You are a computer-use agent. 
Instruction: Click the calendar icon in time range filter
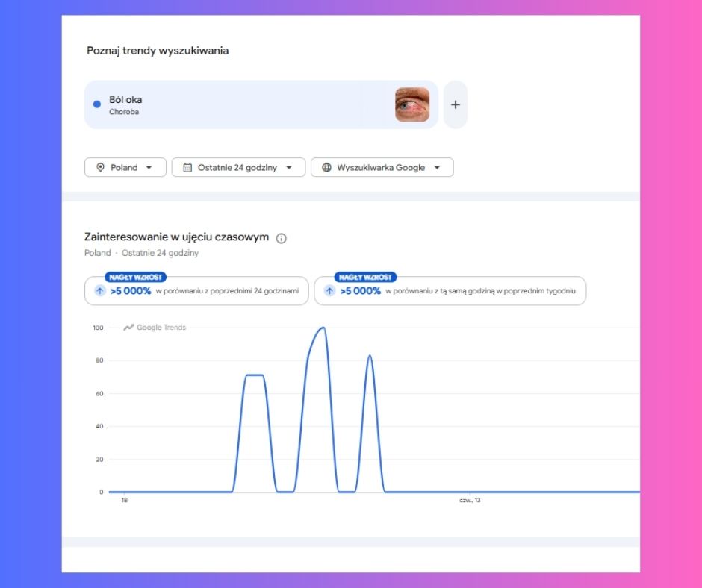(x=187, y=167)
